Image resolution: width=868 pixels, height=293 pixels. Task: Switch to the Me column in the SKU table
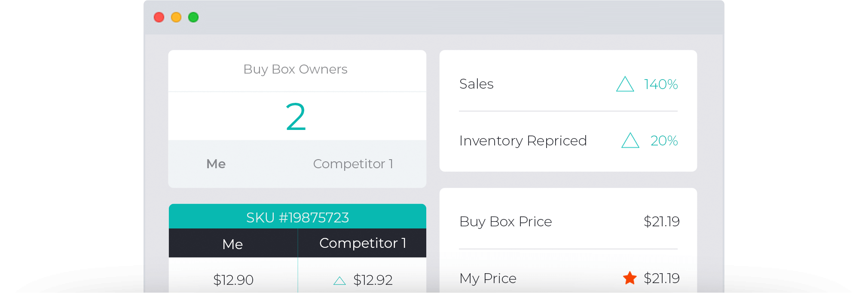(x=233, y=244)
